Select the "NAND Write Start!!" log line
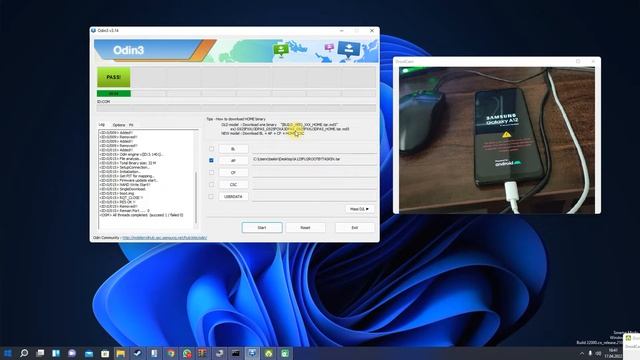The image size is (640, 360). 125,184
